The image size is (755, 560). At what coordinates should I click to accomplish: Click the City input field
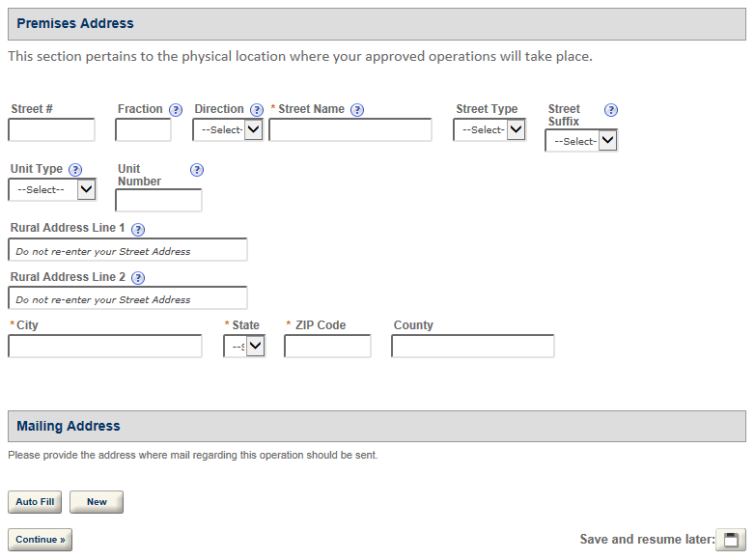click(105, 347)
